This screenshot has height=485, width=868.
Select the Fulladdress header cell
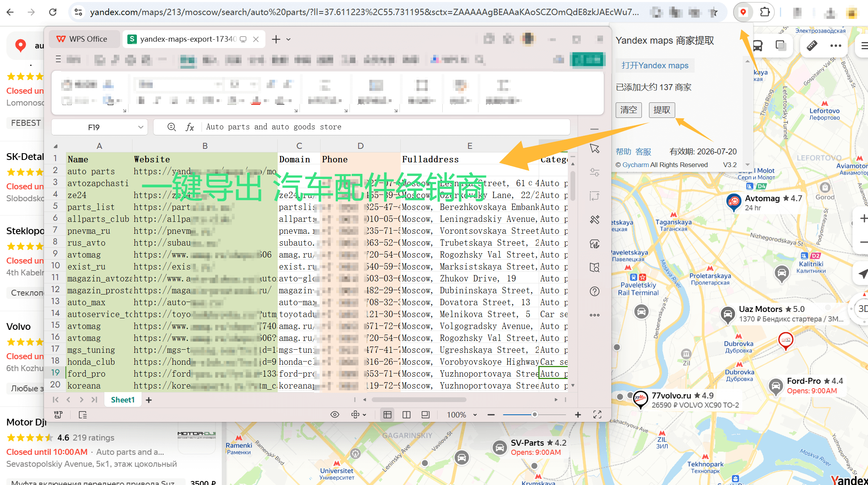pyautogui.click(x=469, y=160)
